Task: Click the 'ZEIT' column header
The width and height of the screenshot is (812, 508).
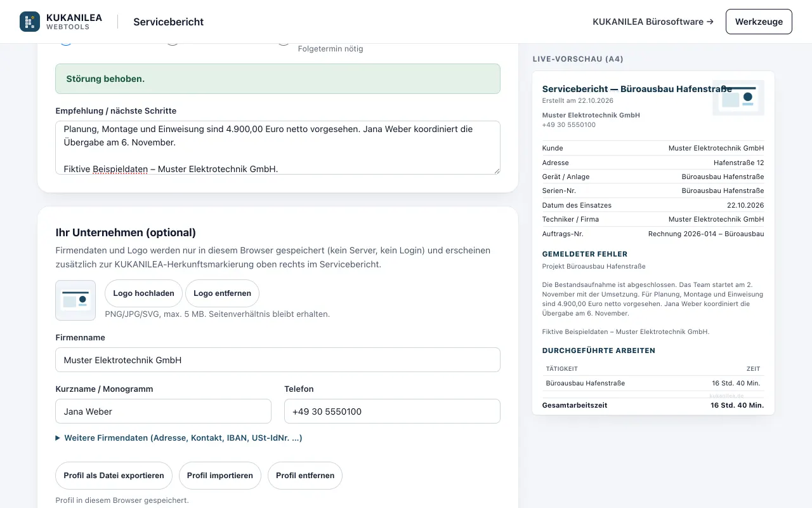Action: tap(753, 369)
